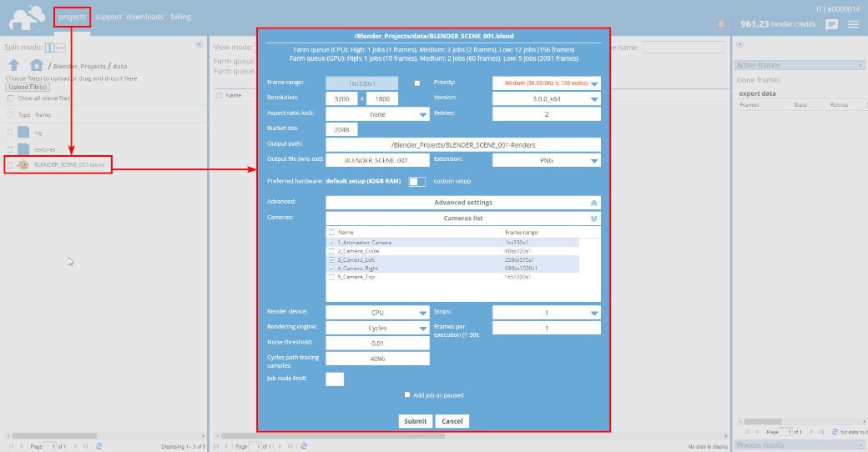Open the chat messages icon

point(831,24)
